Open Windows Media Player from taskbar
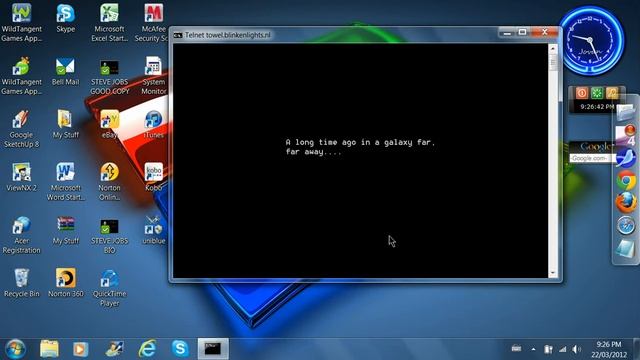640x360 pixels. pos(80,349)
